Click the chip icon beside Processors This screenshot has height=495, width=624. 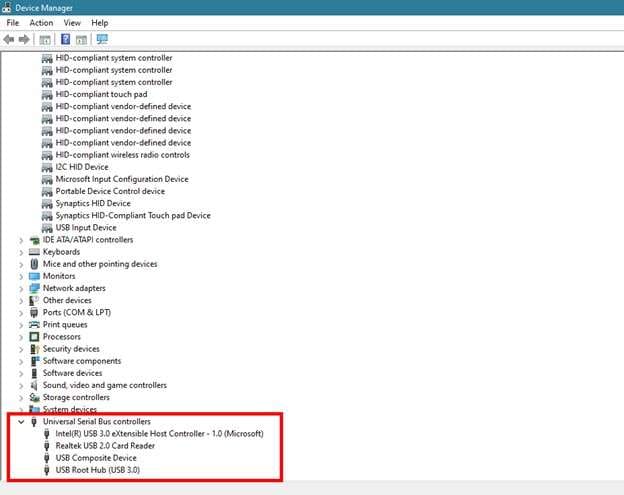point(35,337)
